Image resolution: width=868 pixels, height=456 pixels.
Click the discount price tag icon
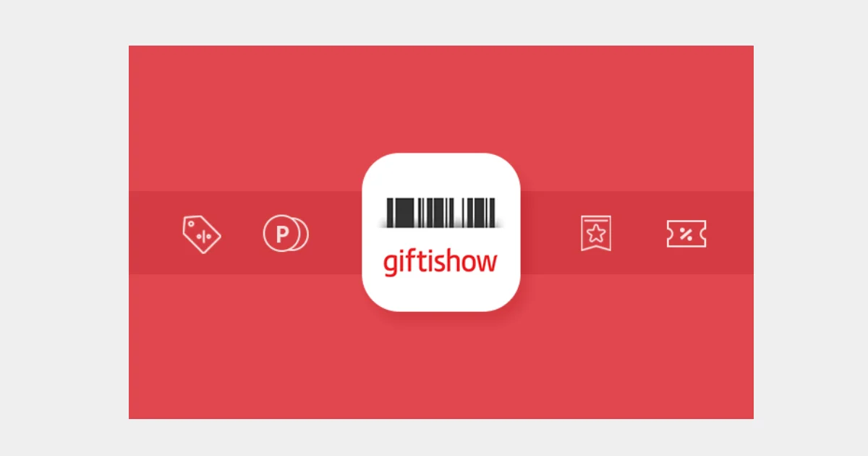tap(201, 234)
